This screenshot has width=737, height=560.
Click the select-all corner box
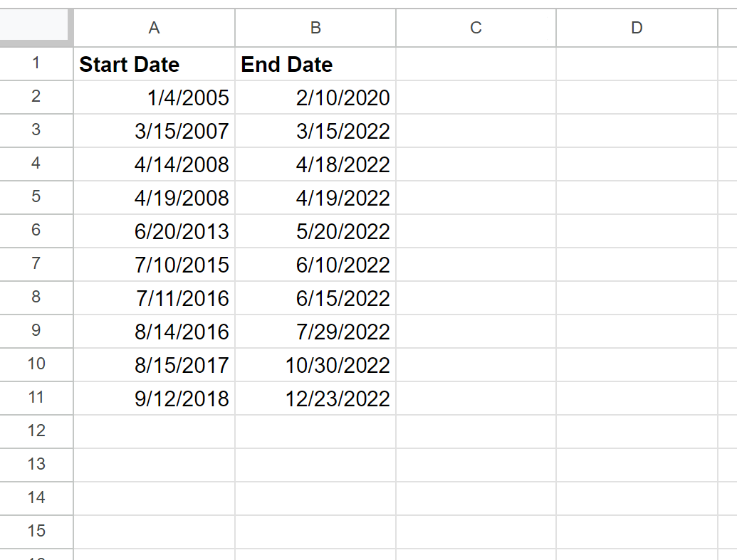pyautogui.click(x=36, y=28)
